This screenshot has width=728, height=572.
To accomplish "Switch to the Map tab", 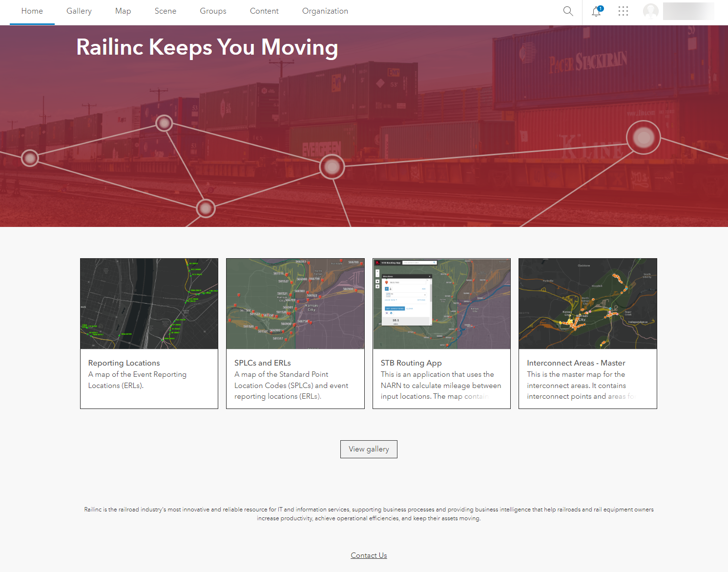I will [123, 11].
